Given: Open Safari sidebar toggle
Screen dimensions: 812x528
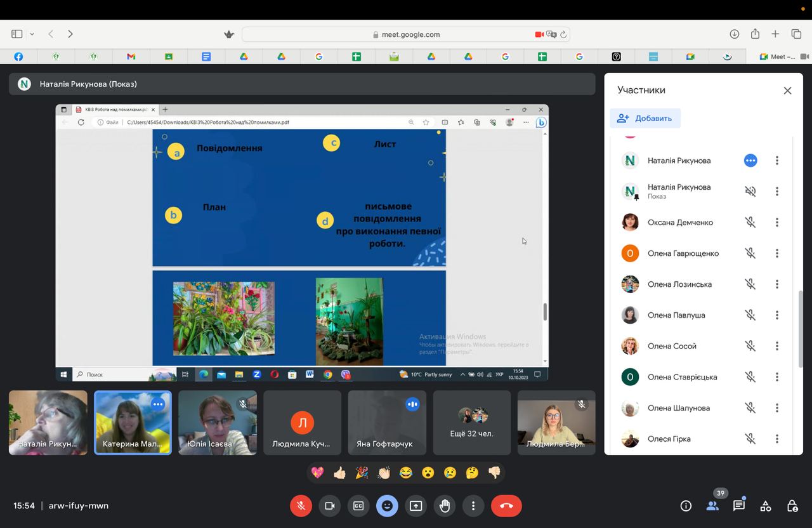Looking at the screenshot, I should tap(17, 34).
